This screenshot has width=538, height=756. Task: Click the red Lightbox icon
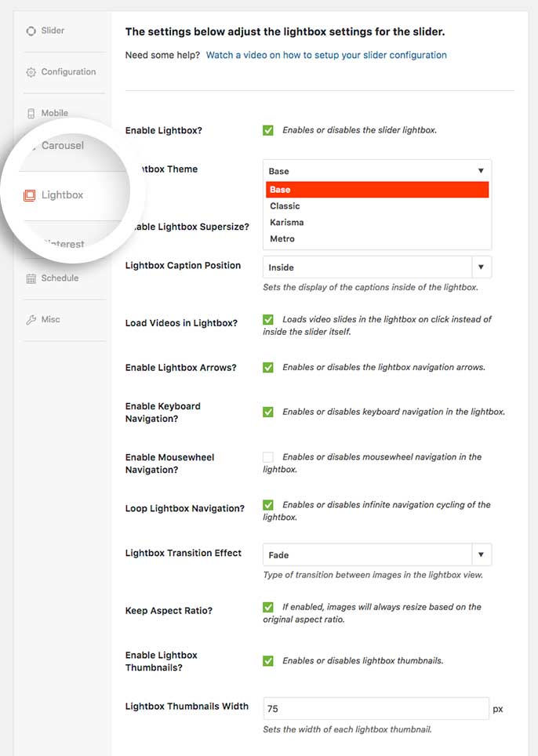[x=29, y=195]
